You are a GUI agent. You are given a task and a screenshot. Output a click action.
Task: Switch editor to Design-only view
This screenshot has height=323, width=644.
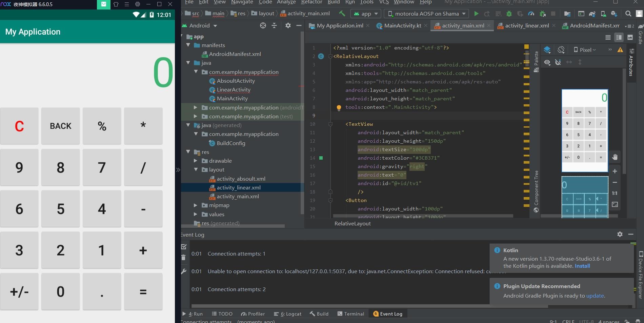click(630, 37)
